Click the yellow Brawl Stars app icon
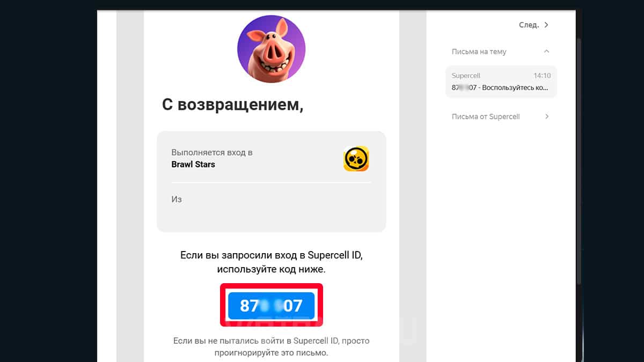This screenshot has width=644, height=362. click(356, 159)
